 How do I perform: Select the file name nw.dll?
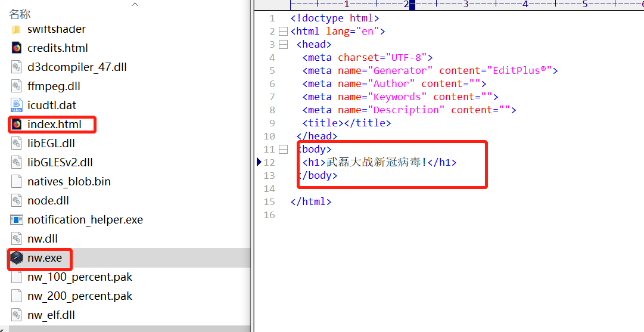coord(42,239)
